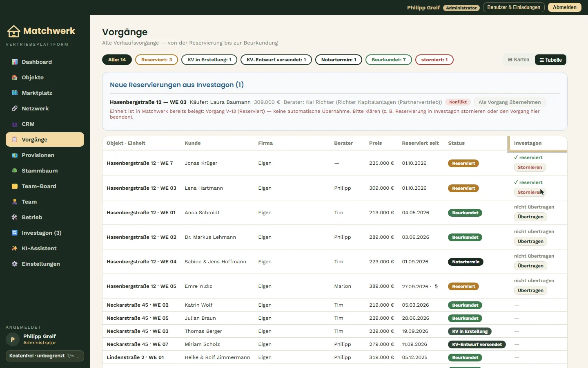Click Philipp Greif name in top bar
Viewport: 588px width, 368px height.
[423, 8]
